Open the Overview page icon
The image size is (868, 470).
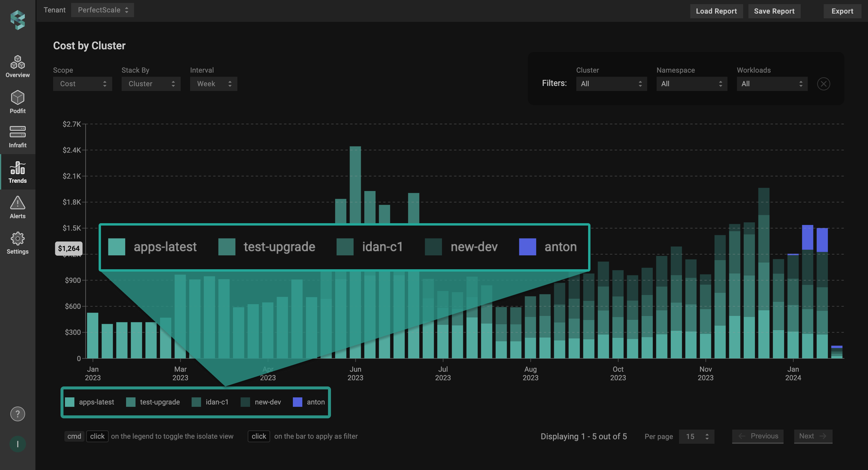pos(17,66)
